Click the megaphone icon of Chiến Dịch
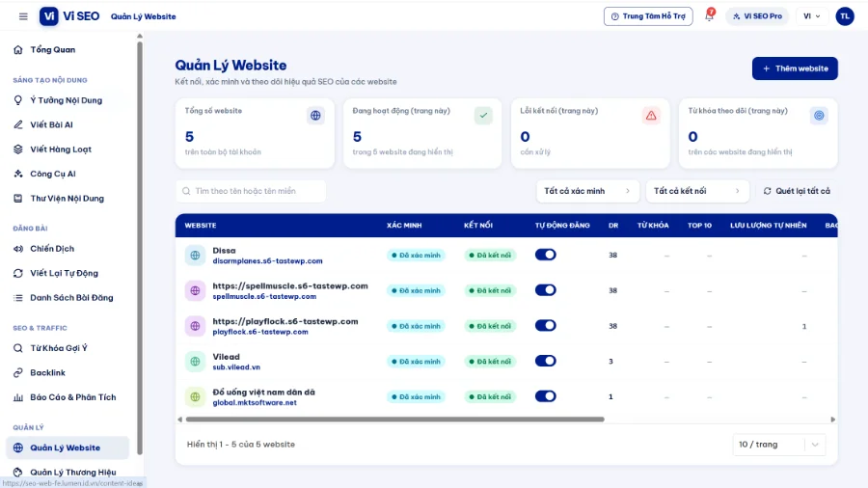Screen dimensions: 868x488 18,249
